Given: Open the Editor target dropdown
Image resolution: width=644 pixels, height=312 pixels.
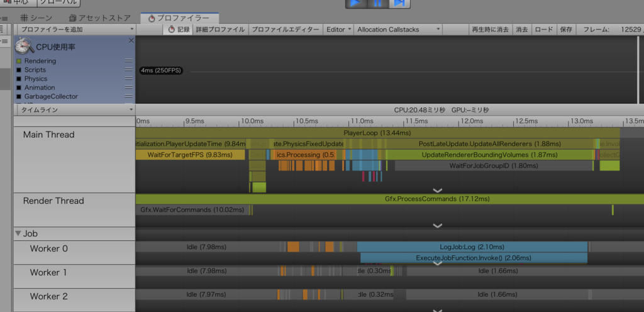Looking at the screenshot, I should tap(338, 30).
